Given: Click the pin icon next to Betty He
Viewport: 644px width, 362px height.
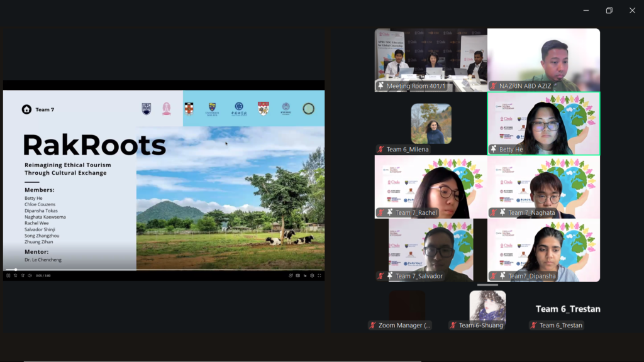Looking at the screenshot, I should [493, 149].
